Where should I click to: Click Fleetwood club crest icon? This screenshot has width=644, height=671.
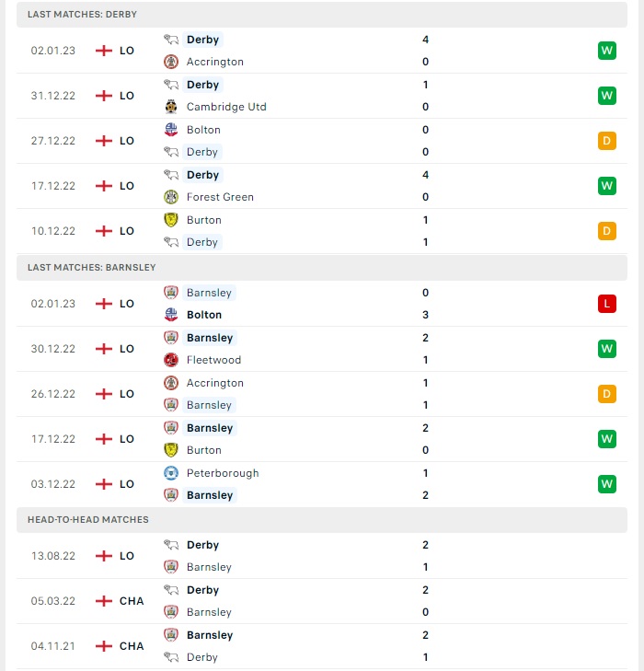(x=171, y=360)
